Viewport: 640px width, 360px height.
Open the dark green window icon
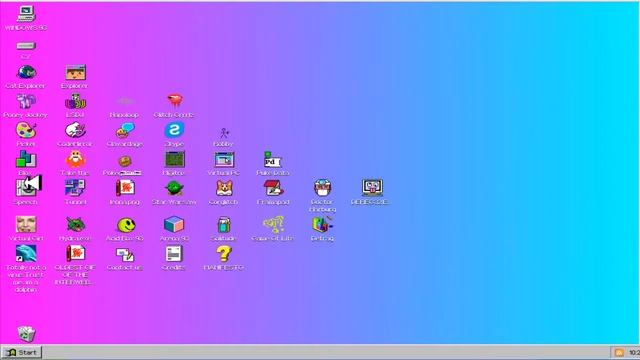click(x=175, y=159)
